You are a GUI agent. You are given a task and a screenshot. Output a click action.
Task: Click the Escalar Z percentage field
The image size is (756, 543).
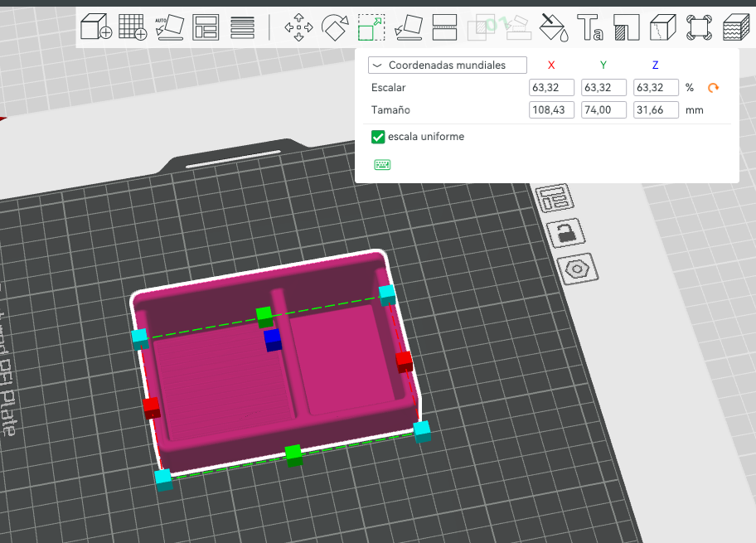[656, 88]
